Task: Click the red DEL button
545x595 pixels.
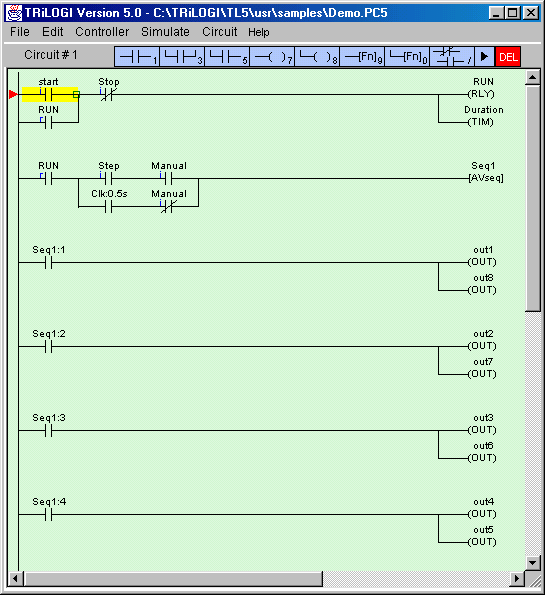Action: tap(508, 57)
